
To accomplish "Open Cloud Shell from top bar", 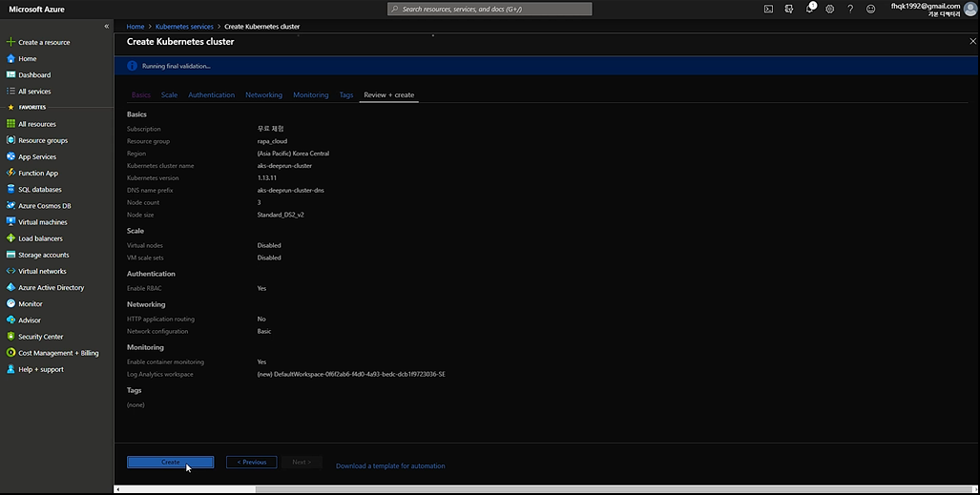I will [769, 9].
